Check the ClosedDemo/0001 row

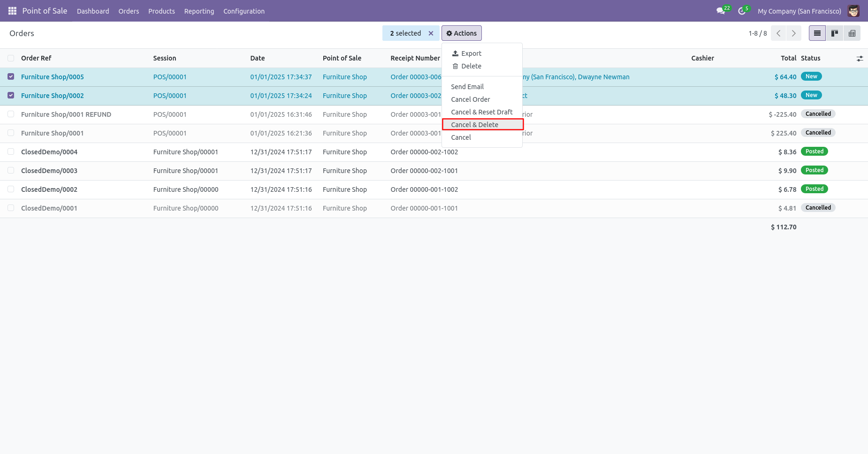click(11, 208)
